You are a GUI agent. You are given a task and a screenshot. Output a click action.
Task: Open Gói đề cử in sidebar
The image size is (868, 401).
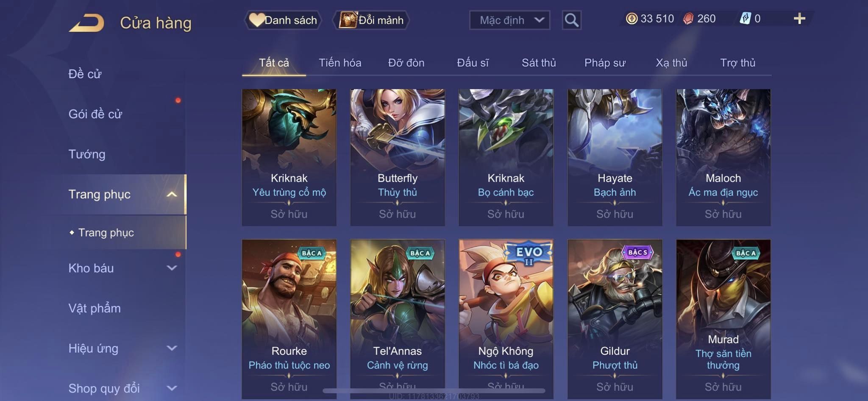(95, 114)
